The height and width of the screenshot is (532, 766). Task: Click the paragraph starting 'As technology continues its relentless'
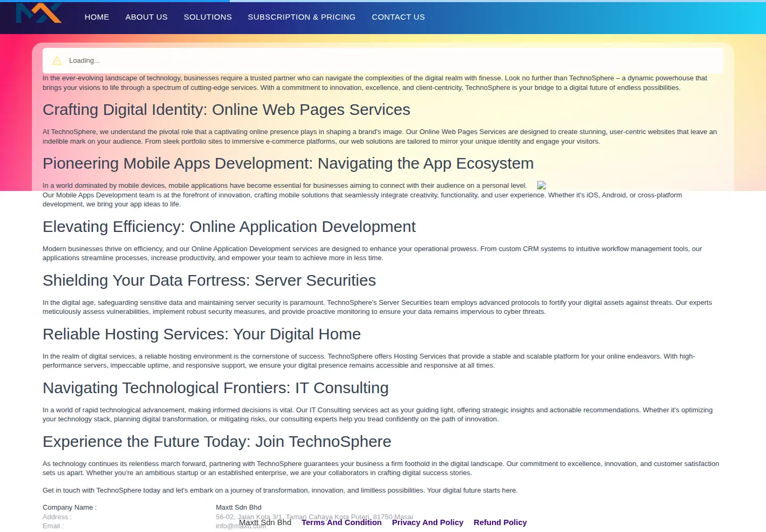pyautogui.click(x=381, y=468)
